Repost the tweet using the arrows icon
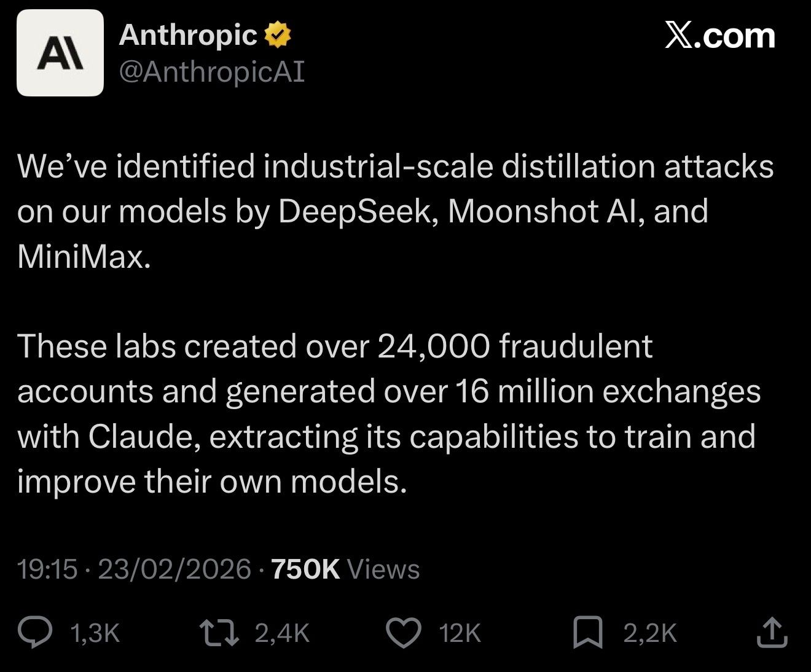 pos(219,633)
